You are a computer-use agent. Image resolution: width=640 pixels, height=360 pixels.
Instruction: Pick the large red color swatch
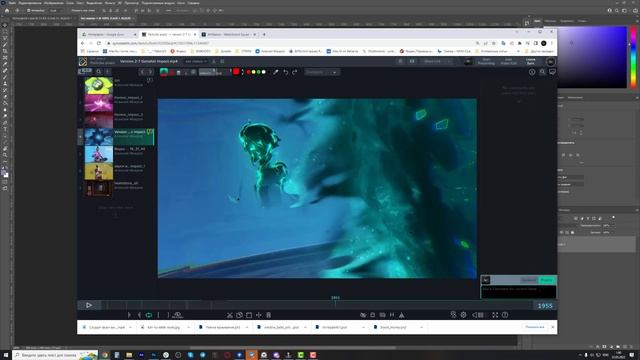pos(236,72)
